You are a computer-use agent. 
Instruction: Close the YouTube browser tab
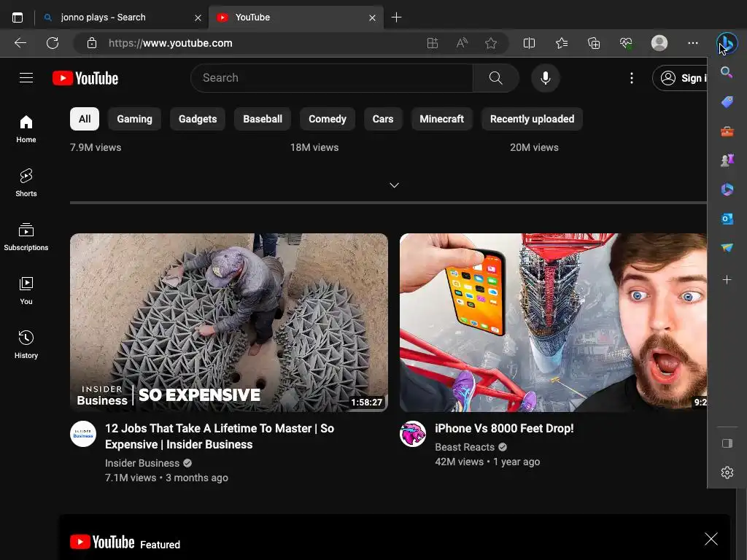coord(372,17)
